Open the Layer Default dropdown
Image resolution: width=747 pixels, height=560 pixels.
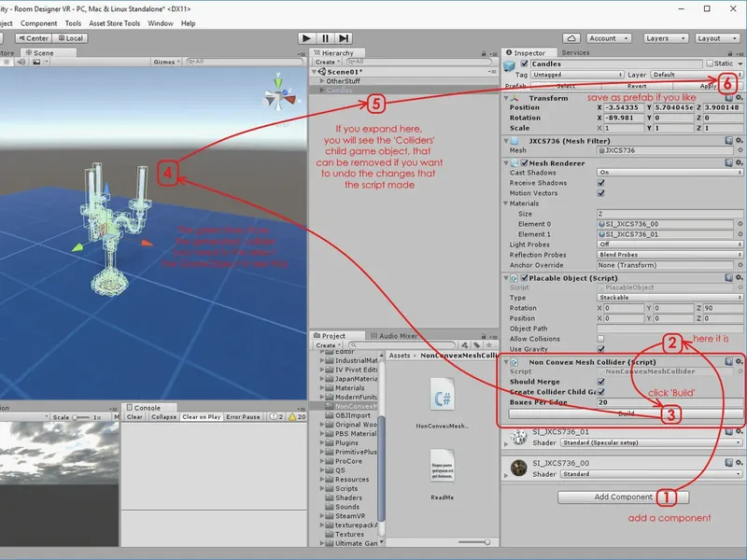click(697, 75)
